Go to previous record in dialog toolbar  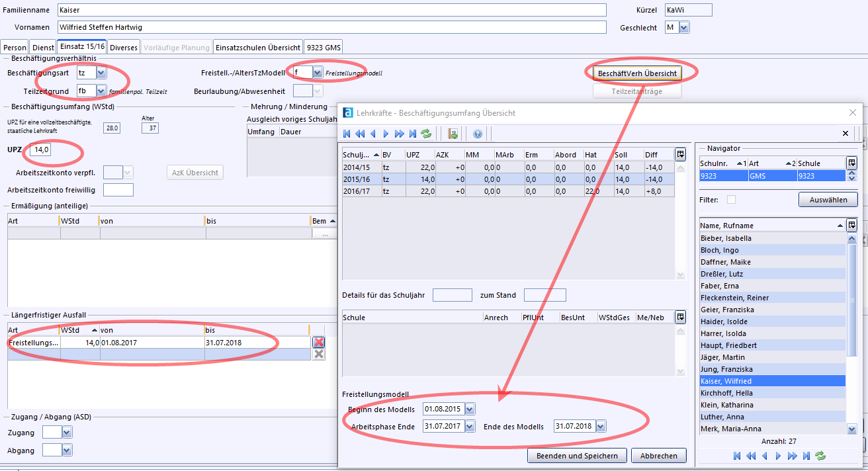click(373, 134)
